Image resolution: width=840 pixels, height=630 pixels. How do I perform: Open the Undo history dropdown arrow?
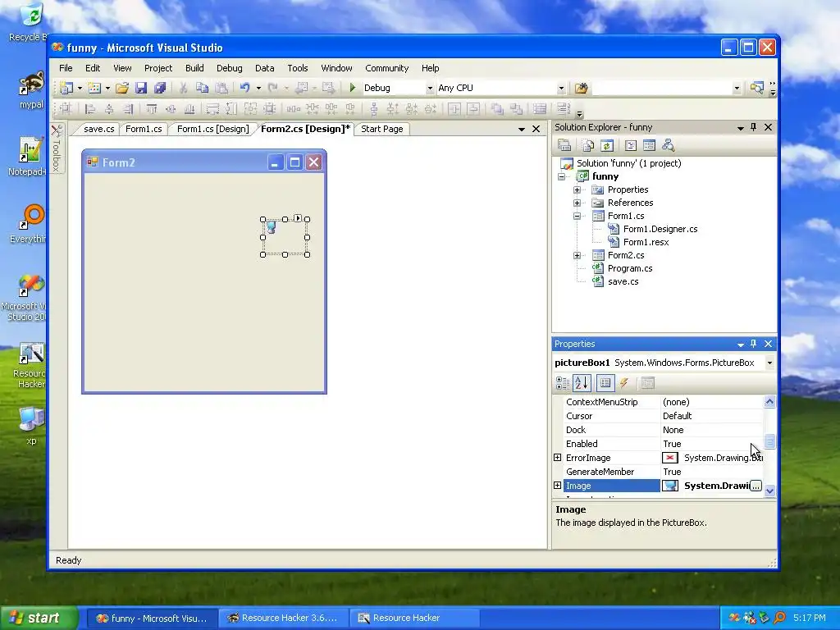coord(258,88)
